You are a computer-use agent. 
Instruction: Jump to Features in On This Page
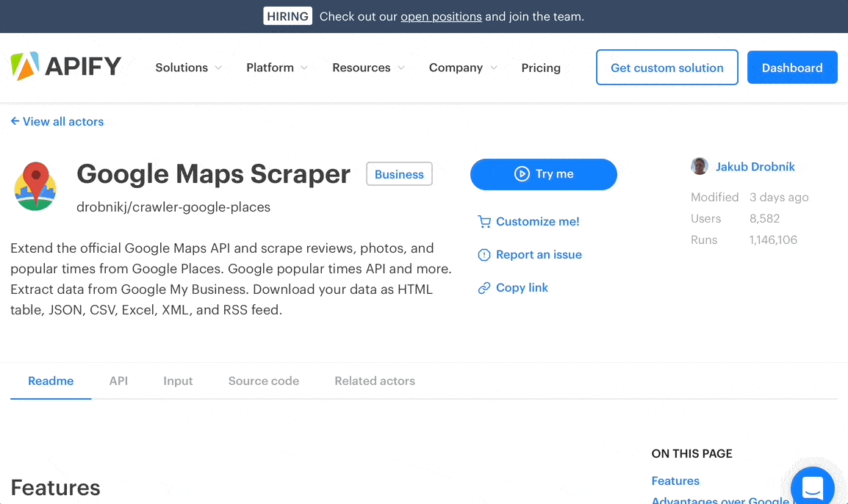pyautogui.click(x=675, y=480)
